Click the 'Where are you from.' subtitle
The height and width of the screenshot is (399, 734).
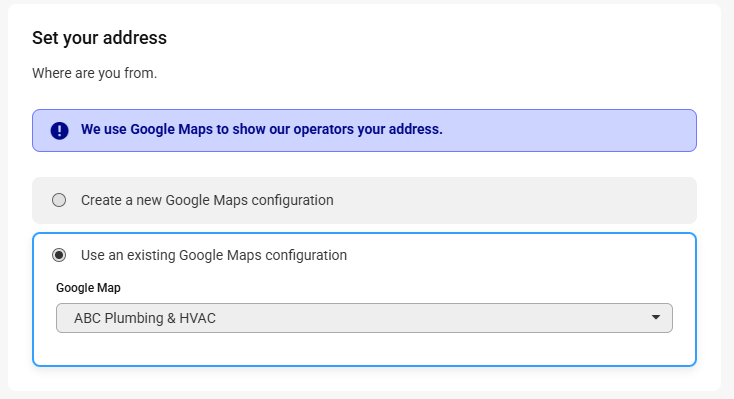click(95, 73)
